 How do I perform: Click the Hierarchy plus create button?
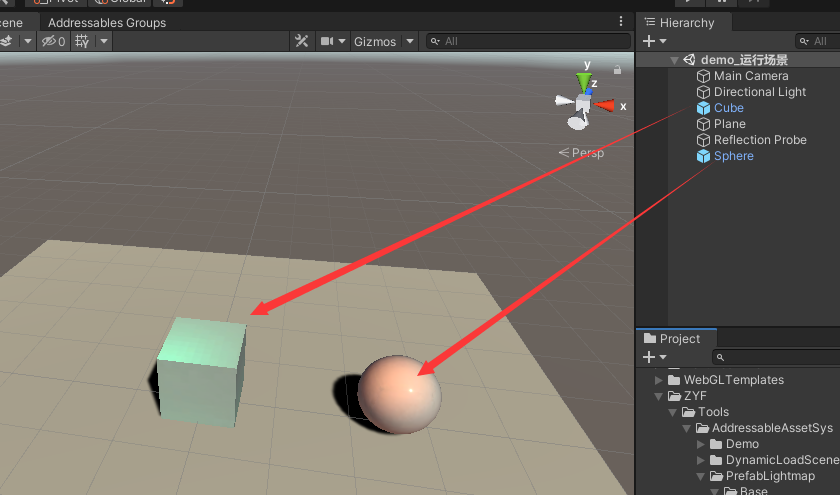click(x=649, y=41)
